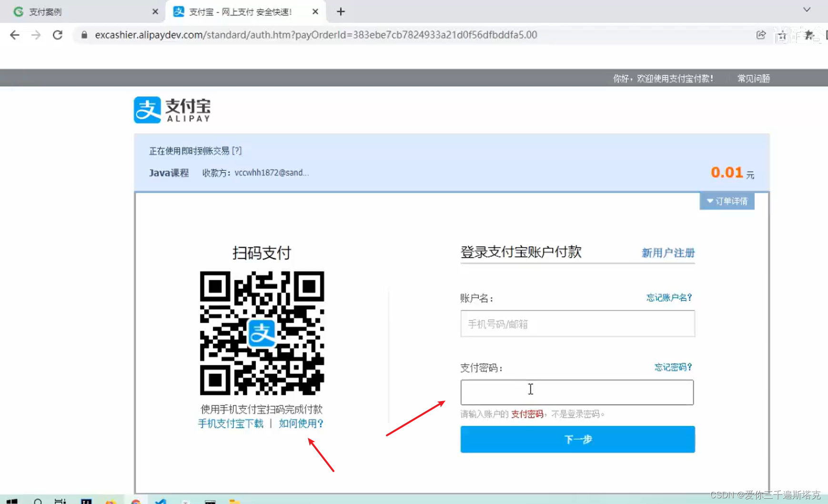Click the 下一步 button
Screen dimensions: 828x504
[577, 439]
